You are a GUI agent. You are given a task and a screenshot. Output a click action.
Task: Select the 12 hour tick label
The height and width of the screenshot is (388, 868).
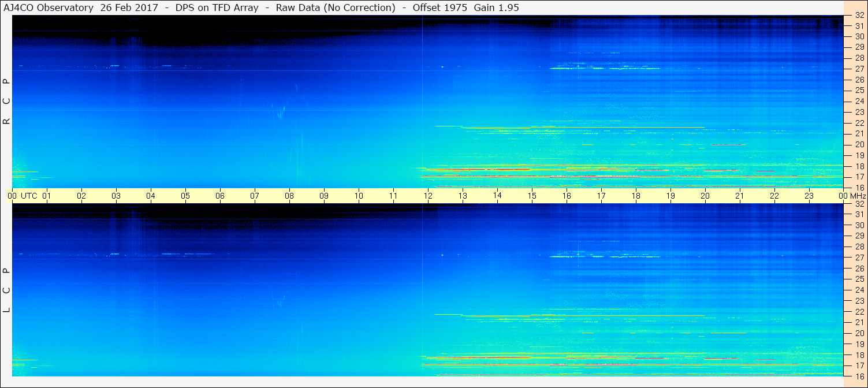[428, 196]
